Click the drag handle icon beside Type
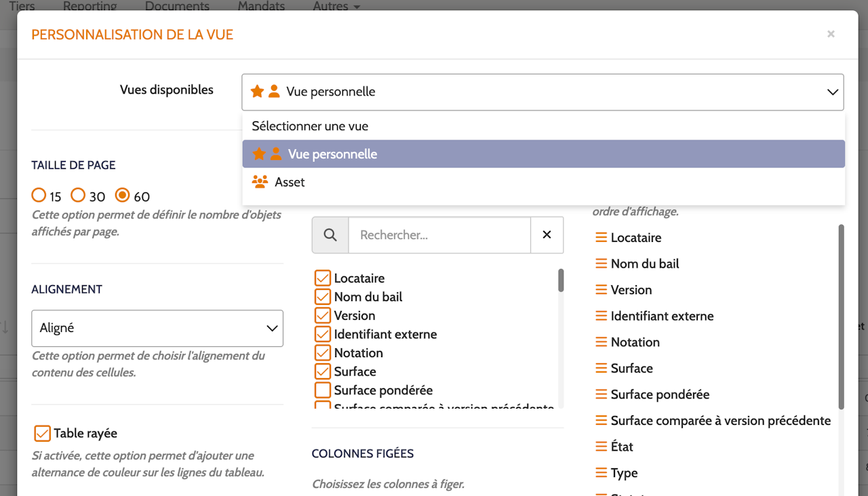The height and width of the screenshot is (496, 868). click(601, 473)
